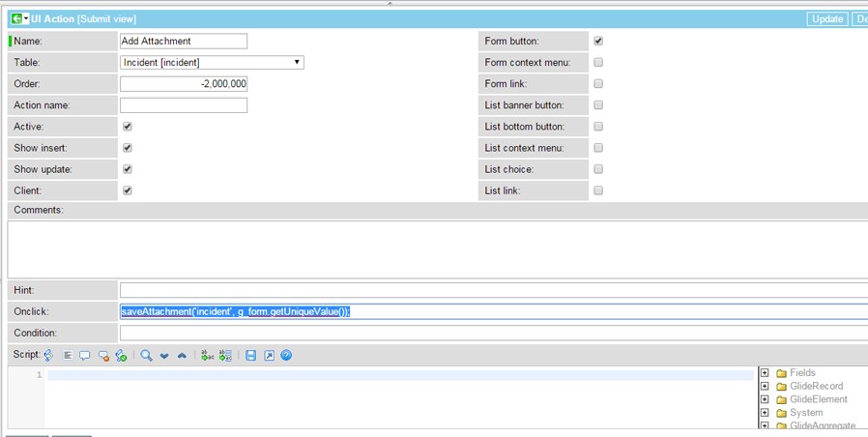Click inside the Comments text area
The image size is (868, 437).
click(x=437, y=249)
